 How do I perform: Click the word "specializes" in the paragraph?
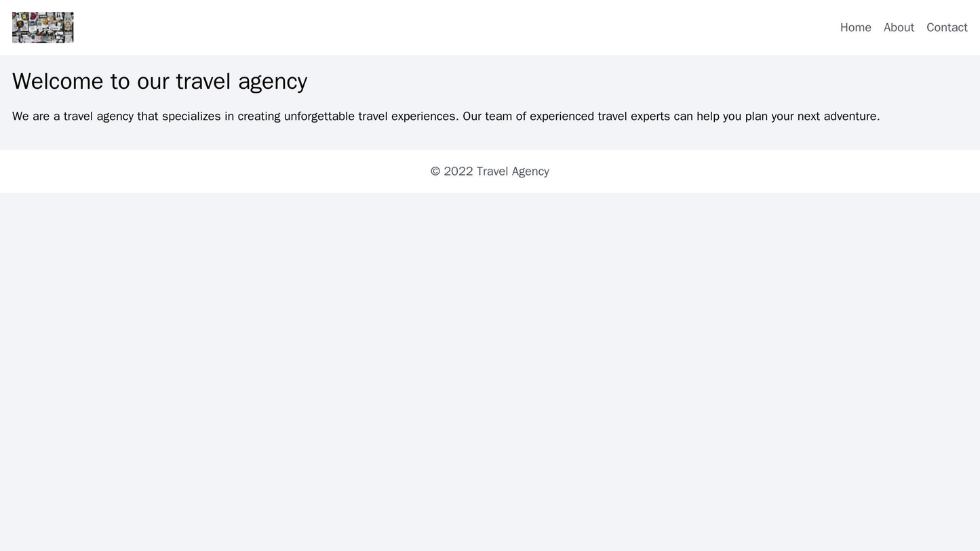197,117
